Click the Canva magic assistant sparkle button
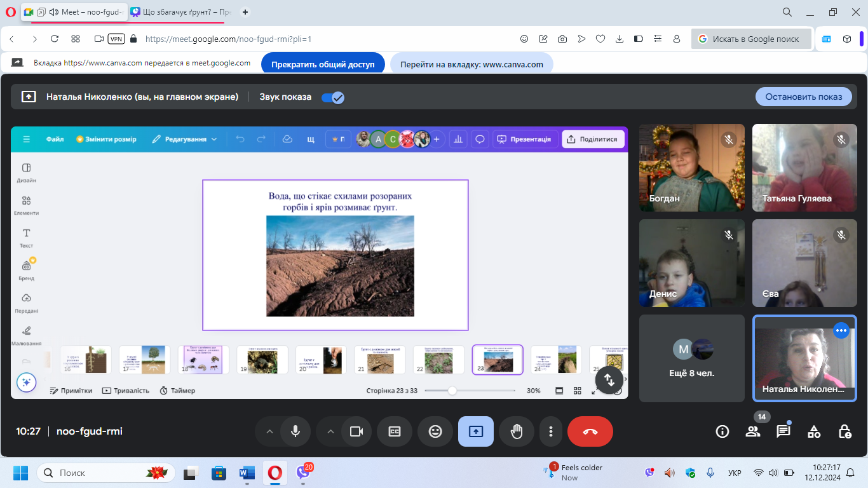Viewport: 868px width, 488px height. (26, 382)
